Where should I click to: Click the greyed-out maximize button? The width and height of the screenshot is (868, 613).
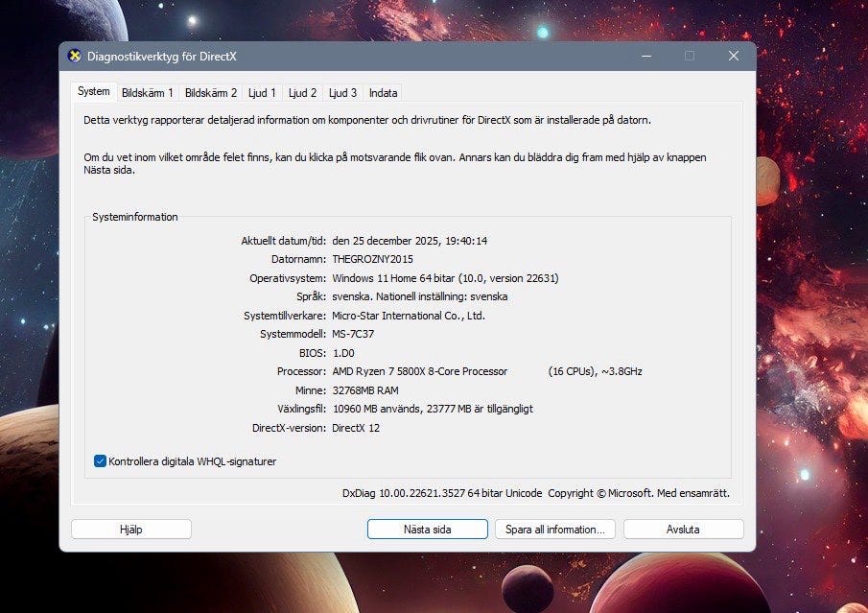(x=690, y=56)
